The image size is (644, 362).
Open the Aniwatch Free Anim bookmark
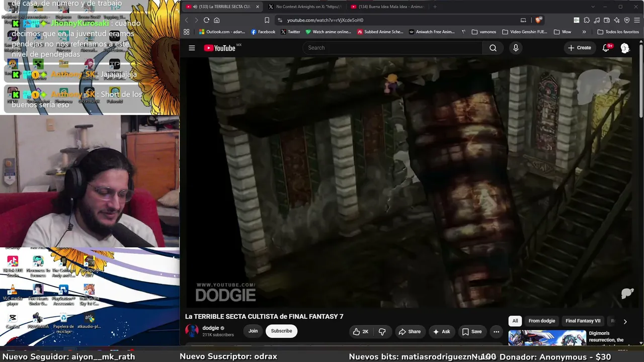(x=432, y=32)
